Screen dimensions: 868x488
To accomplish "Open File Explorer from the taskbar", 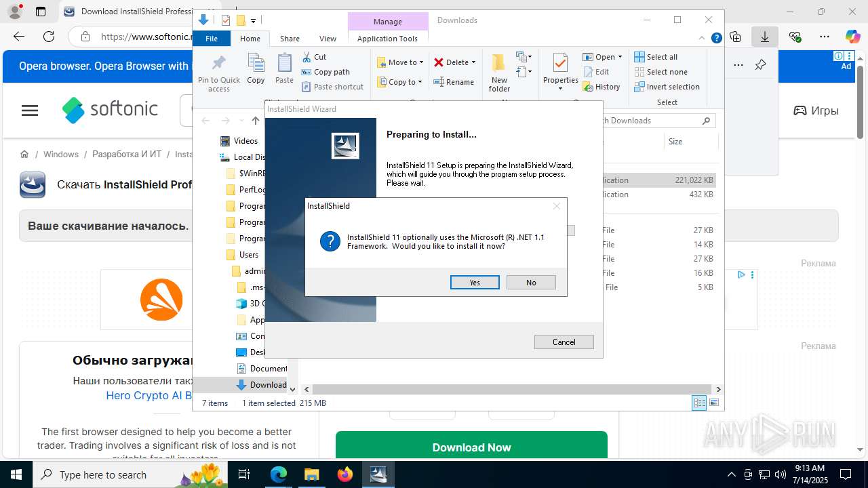I will point(312,474).
